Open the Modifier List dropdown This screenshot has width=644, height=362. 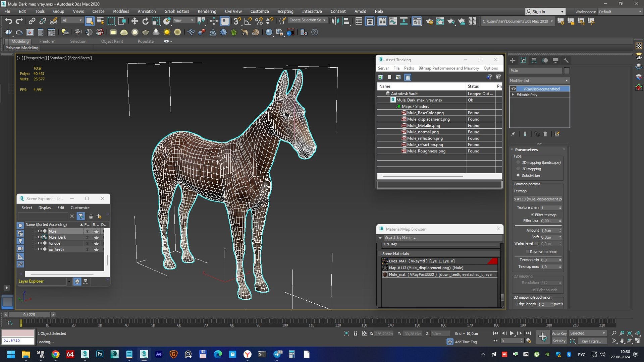539,80
